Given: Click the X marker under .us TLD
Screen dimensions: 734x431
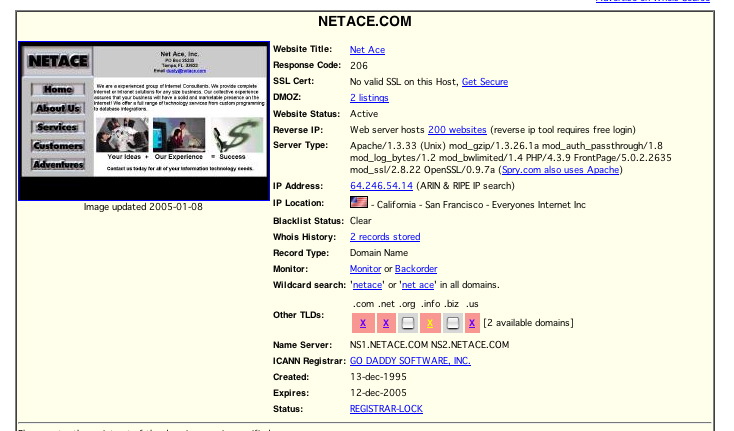Looking at the screenshot, I should [x=472, y=323].
